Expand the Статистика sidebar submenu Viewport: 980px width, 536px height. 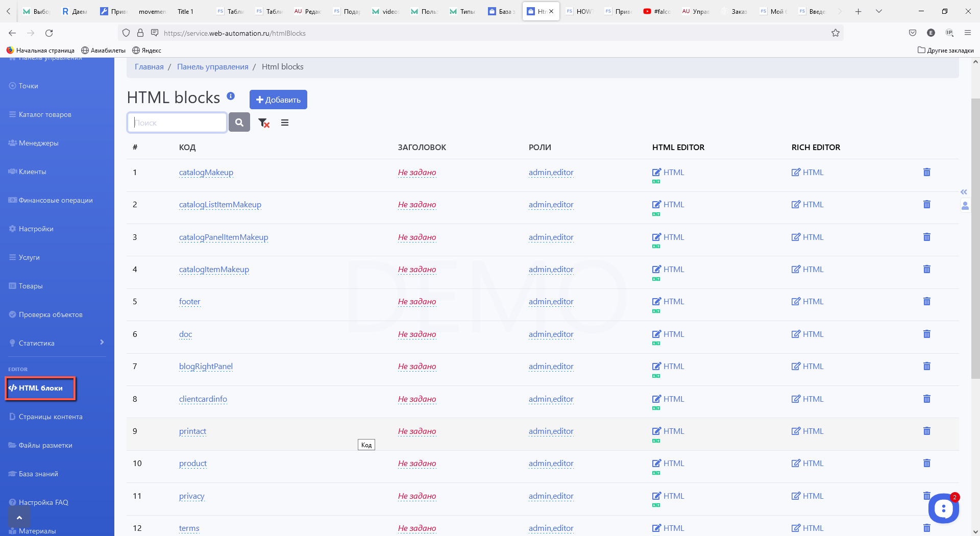(102, 343)
